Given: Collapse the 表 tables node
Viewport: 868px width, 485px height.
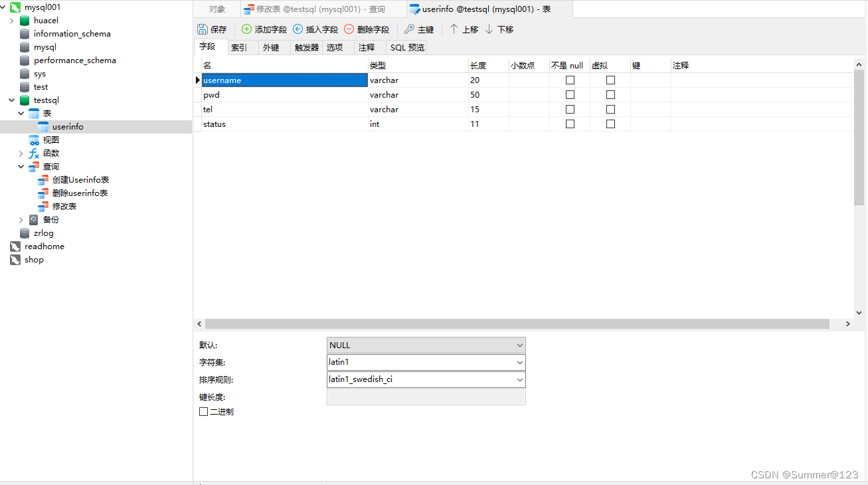Looking at the screenshot, I should tap(21, 113).
